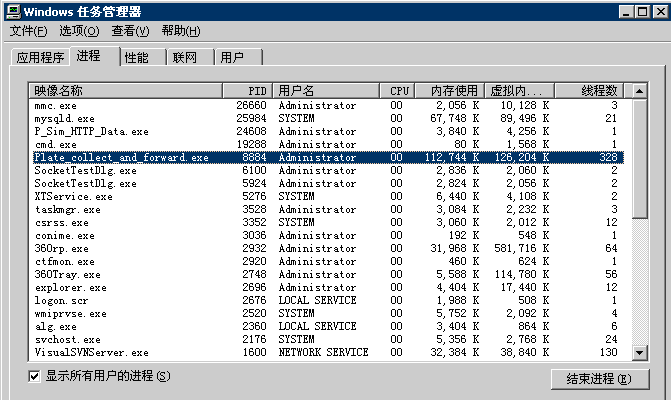The width and height of the screenshot is (671, 400).
Task: Sort by 虚拟内... column header
Action: (519, 91)
